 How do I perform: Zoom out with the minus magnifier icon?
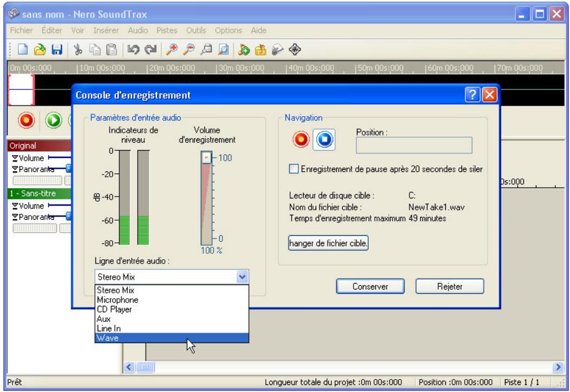coord(189,49)
